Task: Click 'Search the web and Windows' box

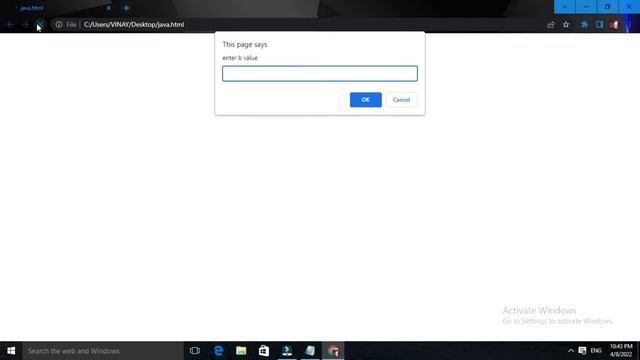Action: pos(103,351)
